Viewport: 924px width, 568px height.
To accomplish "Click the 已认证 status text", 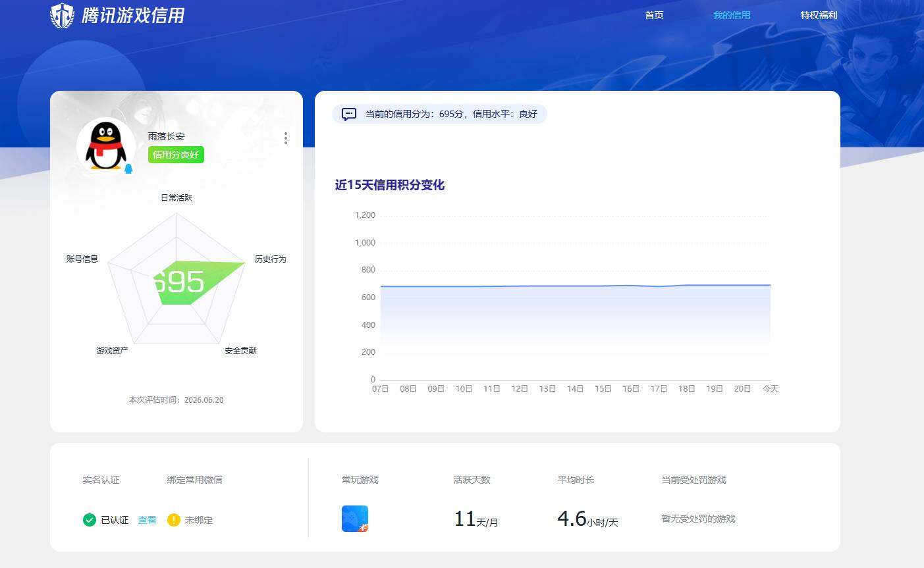I will click(x=115, y=520).
